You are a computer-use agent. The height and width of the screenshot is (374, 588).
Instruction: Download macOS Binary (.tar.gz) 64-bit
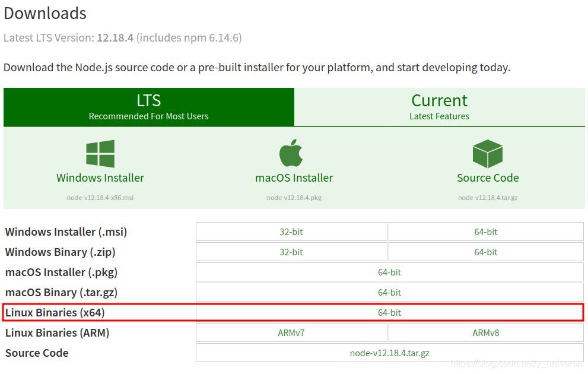pyautogui.click(x=390, y=293)
